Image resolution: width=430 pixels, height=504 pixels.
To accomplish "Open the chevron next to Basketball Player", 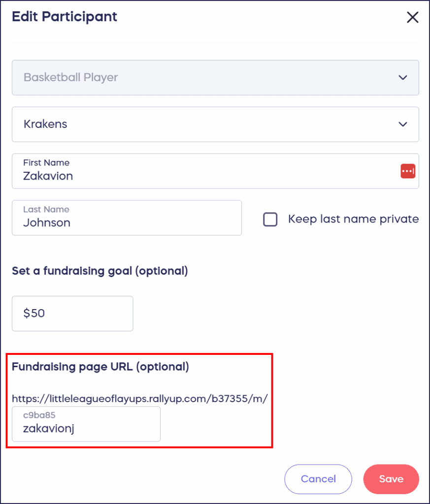I will pyautogui.click(x=402, y=77).
